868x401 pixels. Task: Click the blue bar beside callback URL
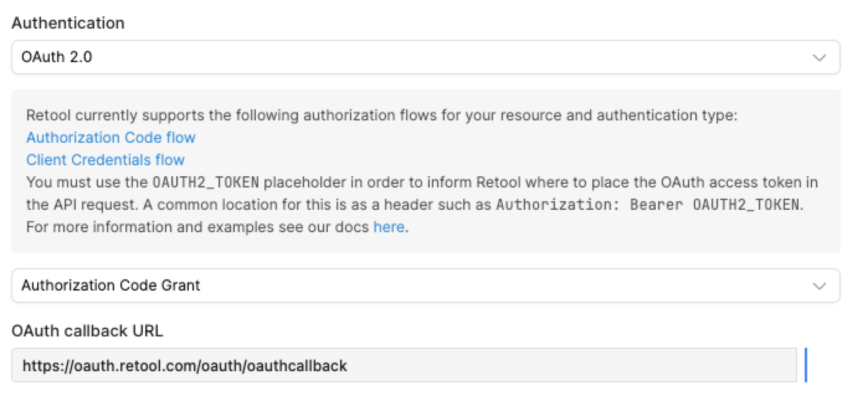(805, 365)
